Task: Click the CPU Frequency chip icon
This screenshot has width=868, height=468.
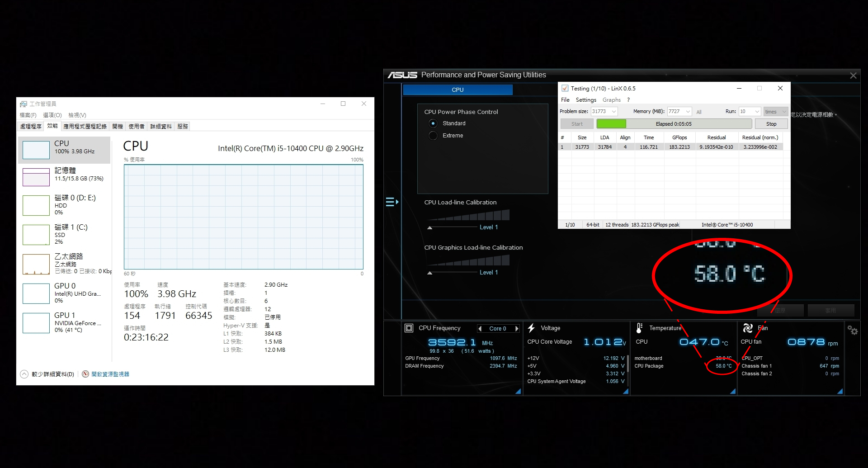Action: 409,328
